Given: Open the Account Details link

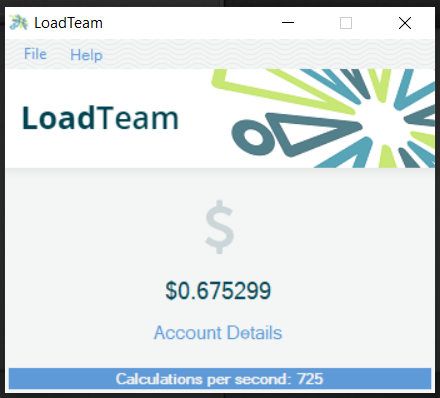Looking at the screenshot, I should (218, 333).
